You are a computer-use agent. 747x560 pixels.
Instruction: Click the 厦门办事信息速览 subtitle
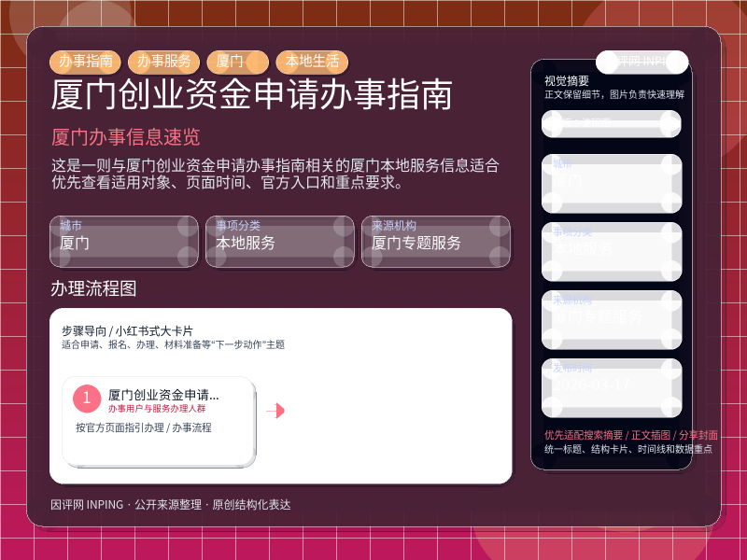tap(126, 137)
